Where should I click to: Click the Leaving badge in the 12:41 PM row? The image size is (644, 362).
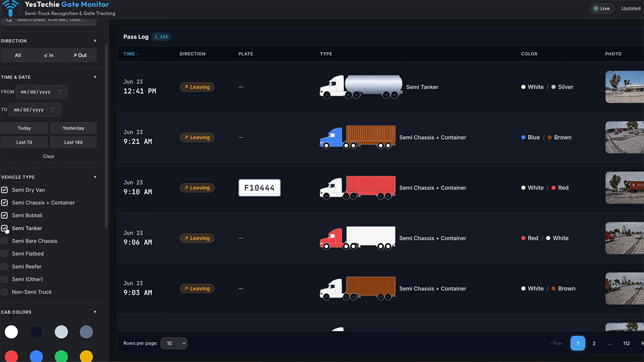coord(197,87)
